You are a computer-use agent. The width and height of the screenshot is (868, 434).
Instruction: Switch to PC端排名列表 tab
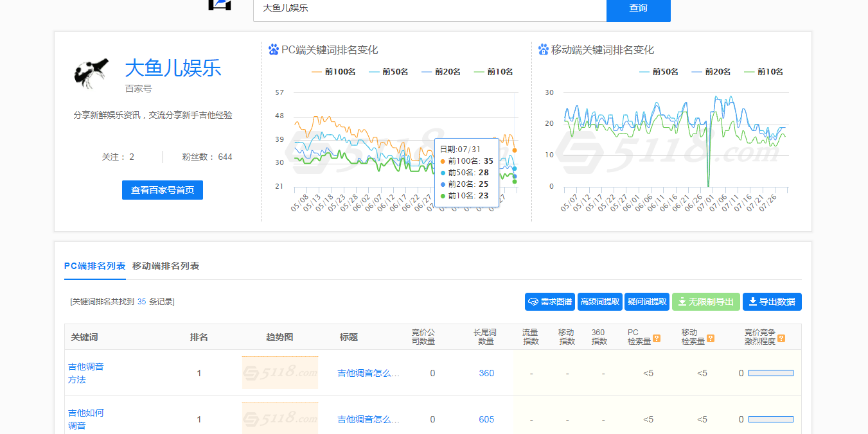click(x=95, y=266)
